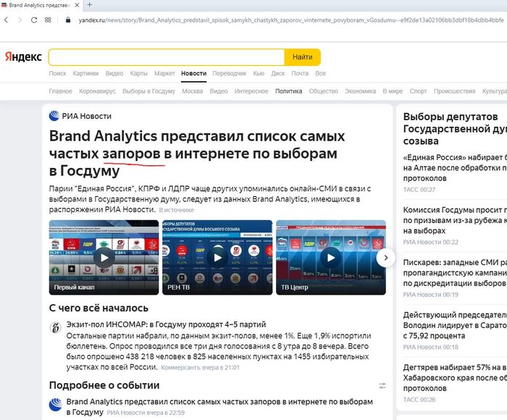Image resolution: width=507 pixels, height=420 pixels.
Task: Open Экзит-пол ИНСОМАР article headline
Action: point(166,324)
